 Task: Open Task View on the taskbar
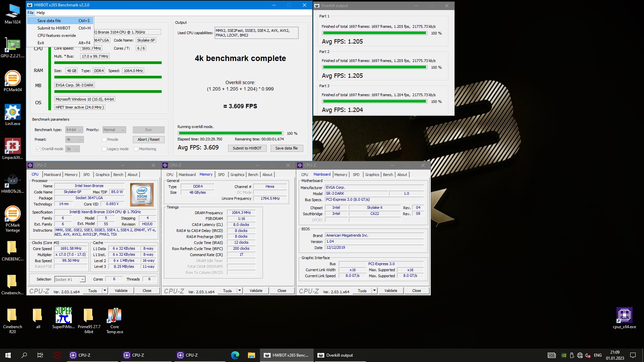tap(40, 355)
